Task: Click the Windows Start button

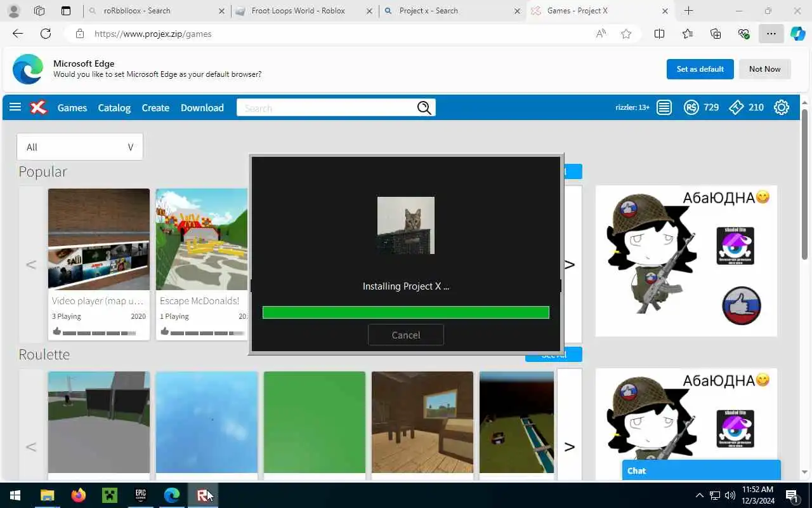Action: point(15,495)
